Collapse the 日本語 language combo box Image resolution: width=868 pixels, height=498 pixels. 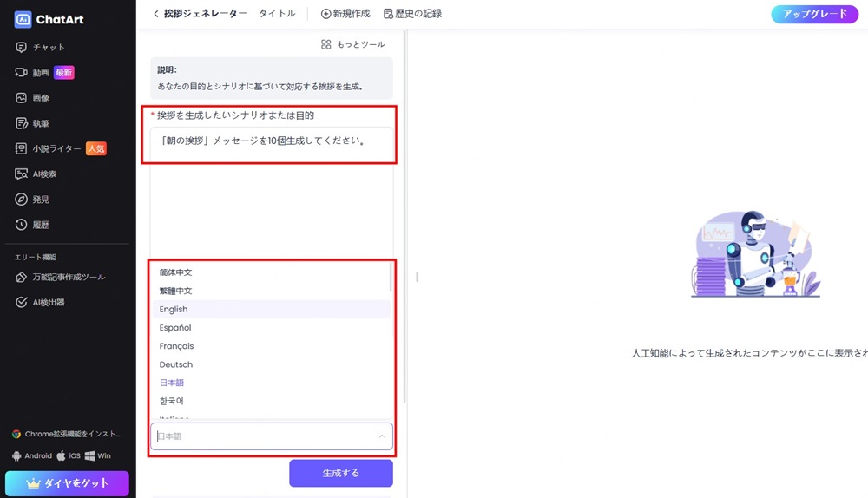[x=381, y=436]
